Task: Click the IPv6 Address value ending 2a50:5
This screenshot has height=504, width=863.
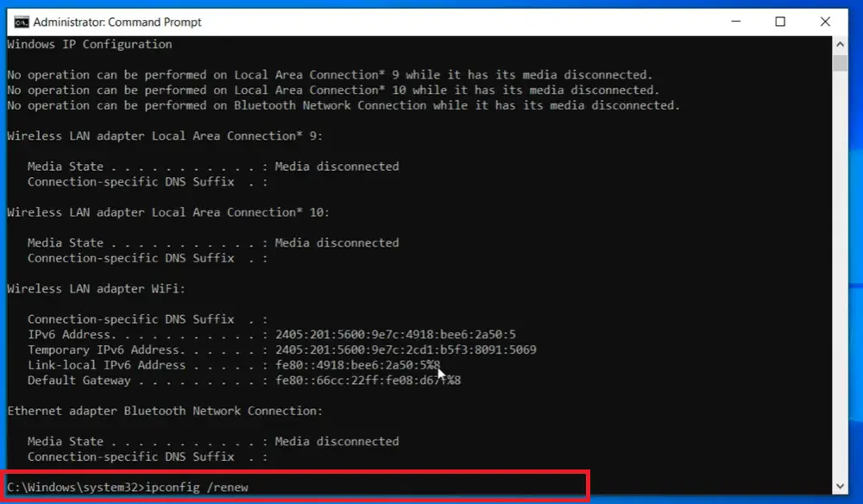Action: coord(396,335)
